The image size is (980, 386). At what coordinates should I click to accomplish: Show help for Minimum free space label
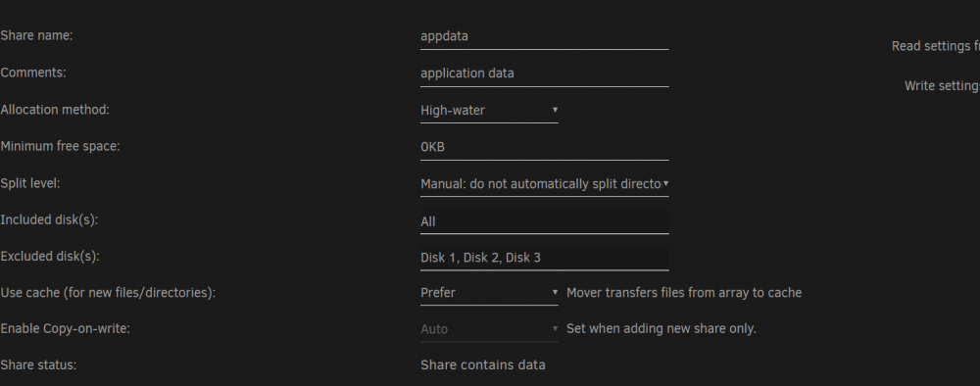60,146
